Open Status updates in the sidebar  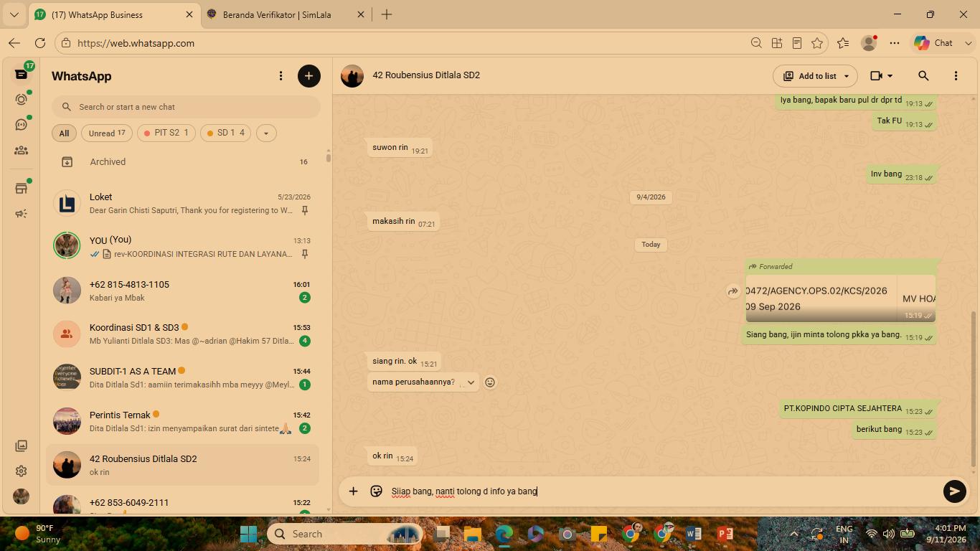[22, 100]
